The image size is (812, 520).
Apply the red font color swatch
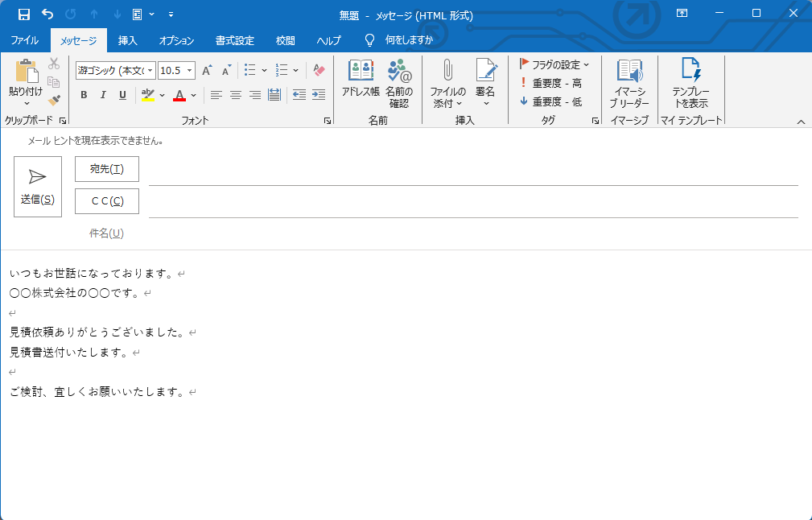179,95
